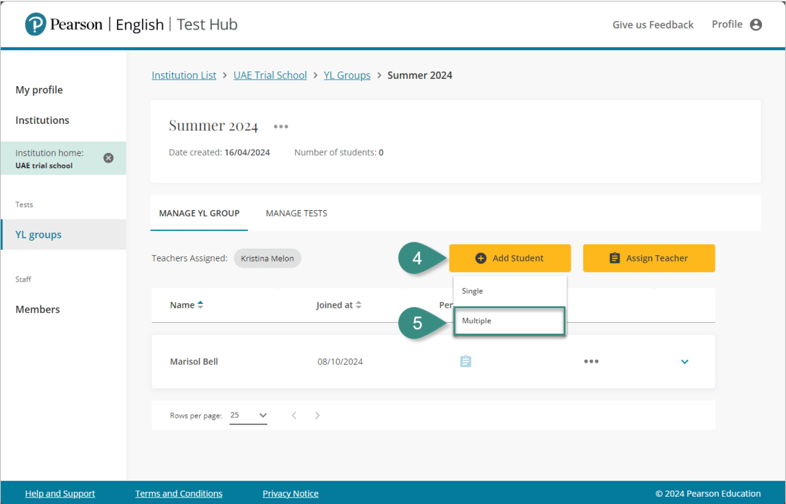
Task: Expand Marisol Bell's row details chevron
Action: tap(685, 362)
